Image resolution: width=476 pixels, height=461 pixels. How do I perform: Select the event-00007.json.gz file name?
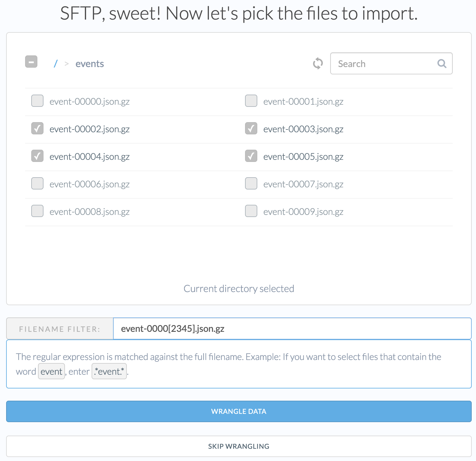(x=303, y=184)
